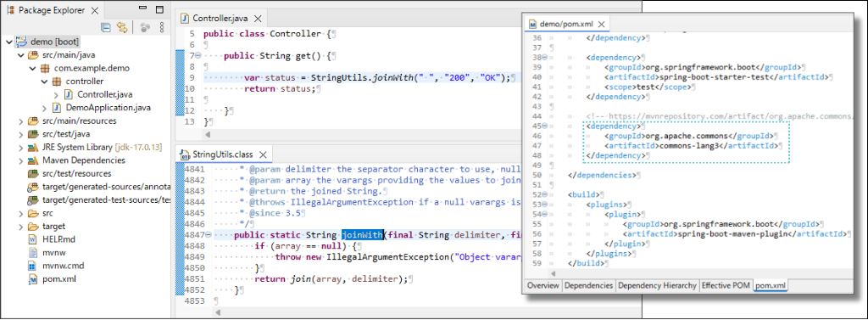The width and height of the screenshot is (868, 320).
Task: Fold build element at pom line 52
Action: pyautogui.click(x=545, y=194)
